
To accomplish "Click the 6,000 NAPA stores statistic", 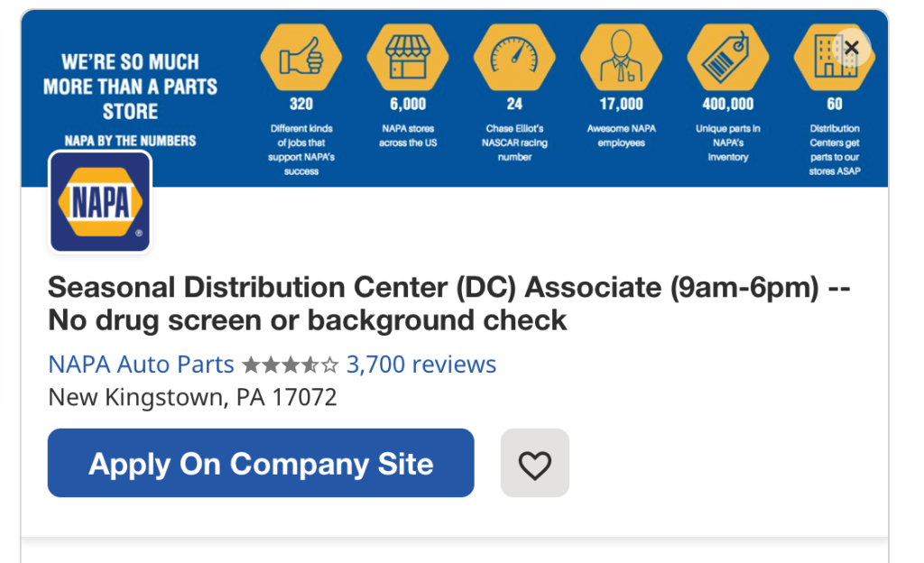I will (x=408, y=123).
